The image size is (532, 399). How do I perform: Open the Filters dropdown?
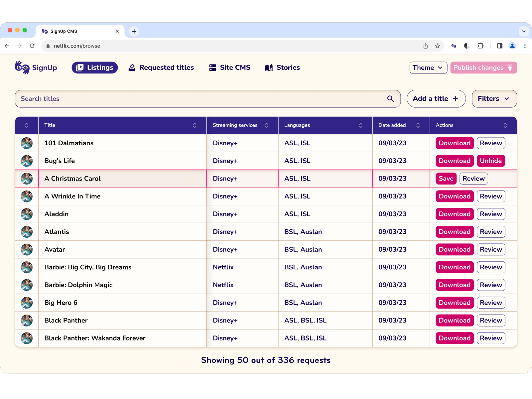coord(494,99)
